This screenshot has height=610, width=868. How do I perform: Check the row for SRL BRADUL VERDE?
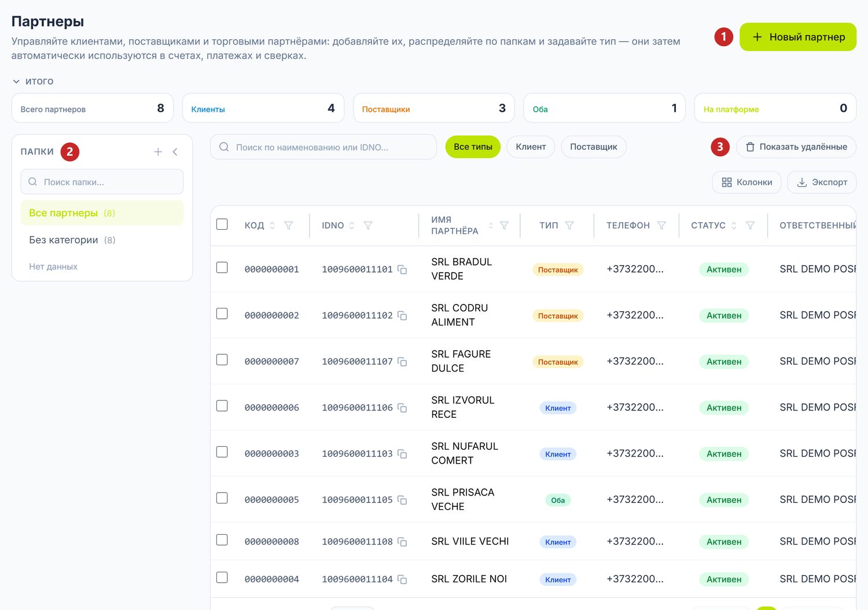pos(222,267)
